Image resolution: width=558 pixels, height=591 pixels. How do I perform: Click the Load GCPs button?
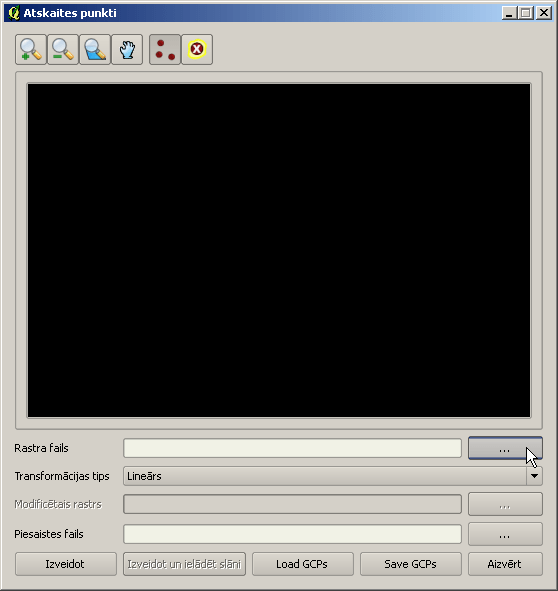pos(303,564)
